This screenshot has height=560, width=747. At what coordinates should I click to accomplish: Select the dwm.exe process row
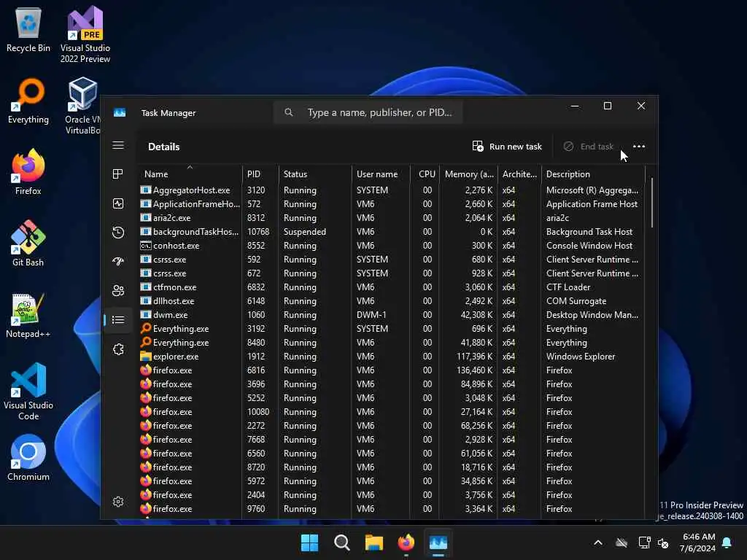point(392,315)
